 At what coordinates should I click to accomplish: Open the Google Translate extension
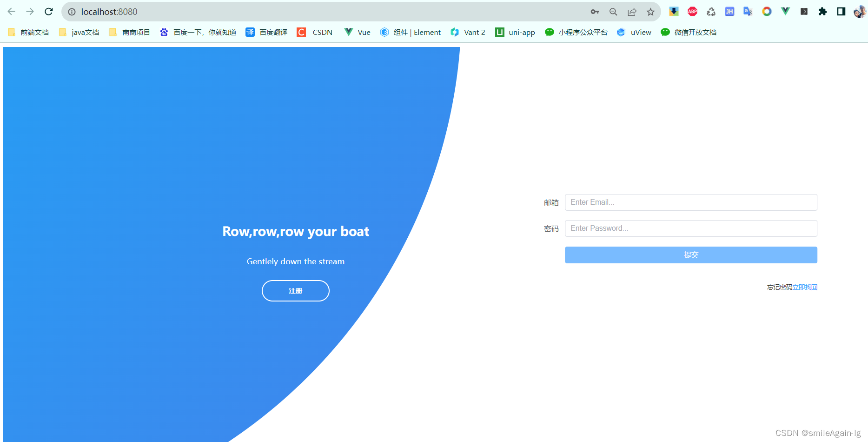pyautogui.click(x=748, y=12)
